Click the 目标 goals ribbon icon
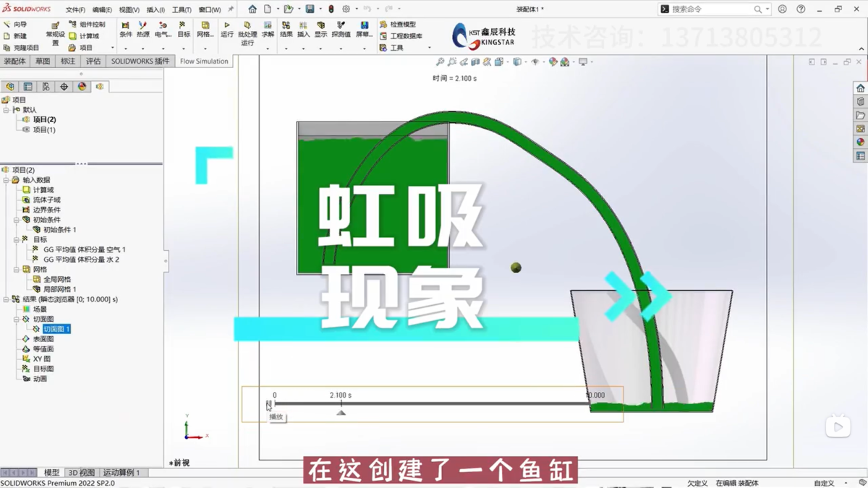Image resolution: width=868 pixels, height=488 pixels. coord(184,29)
